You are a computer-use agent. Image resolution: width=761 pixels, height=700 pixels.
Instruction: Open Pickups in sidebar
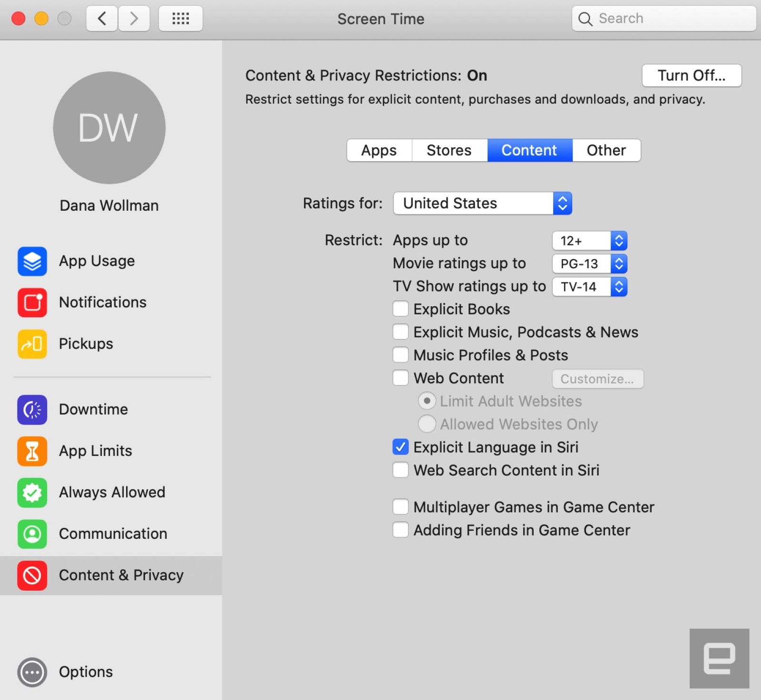[111, 344]
